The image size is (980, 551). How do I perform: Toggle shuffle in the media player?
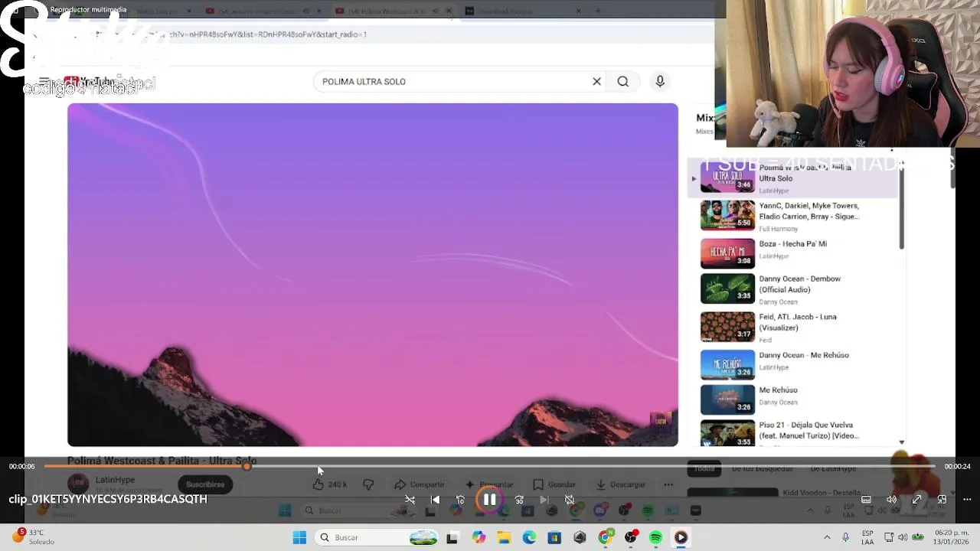(x=410, y=500)
